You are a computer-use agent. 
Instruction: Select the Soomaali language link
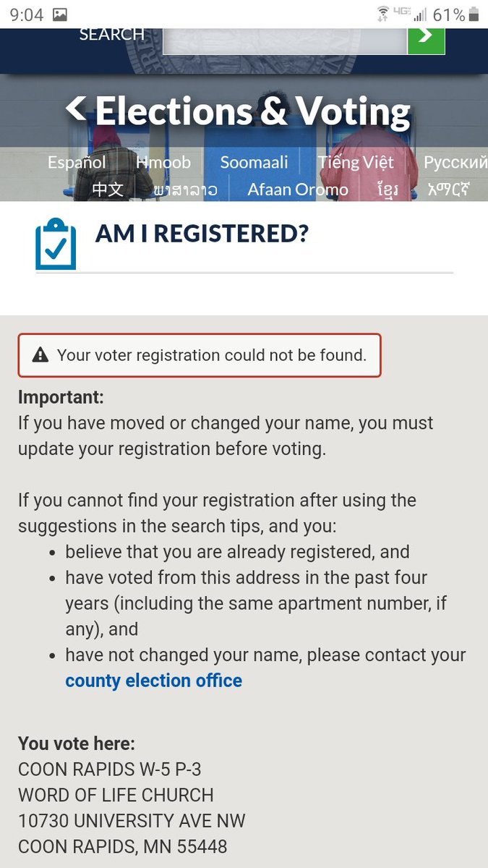coord(254,162)
